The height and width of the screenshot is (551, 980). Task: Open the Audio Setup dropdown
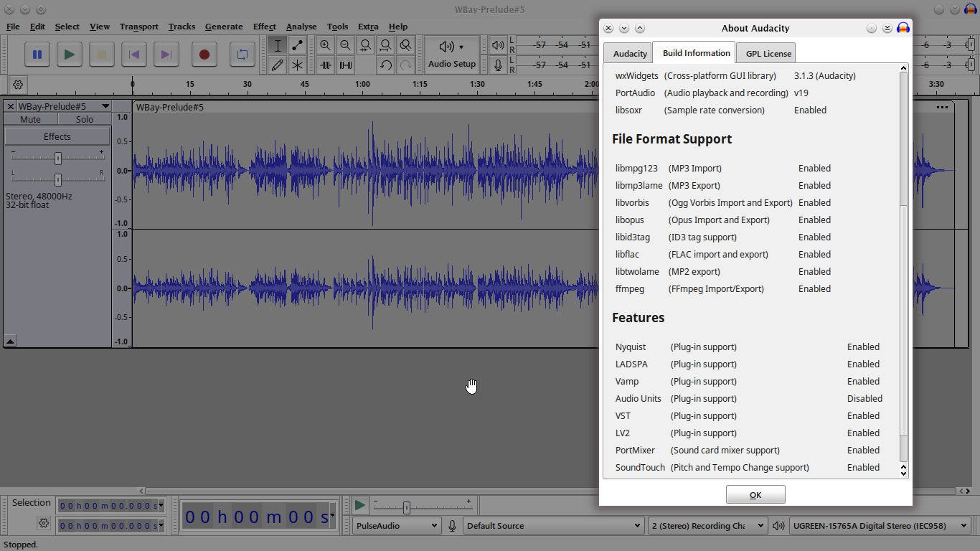452,55
